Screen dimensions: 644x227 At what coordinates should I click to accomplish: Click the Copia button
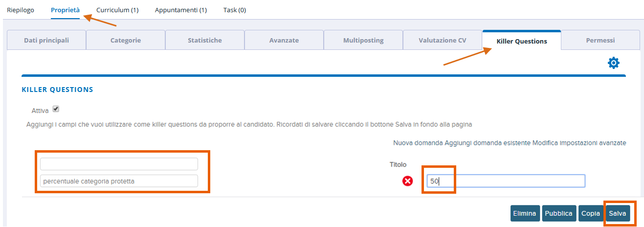click(591, 213)
